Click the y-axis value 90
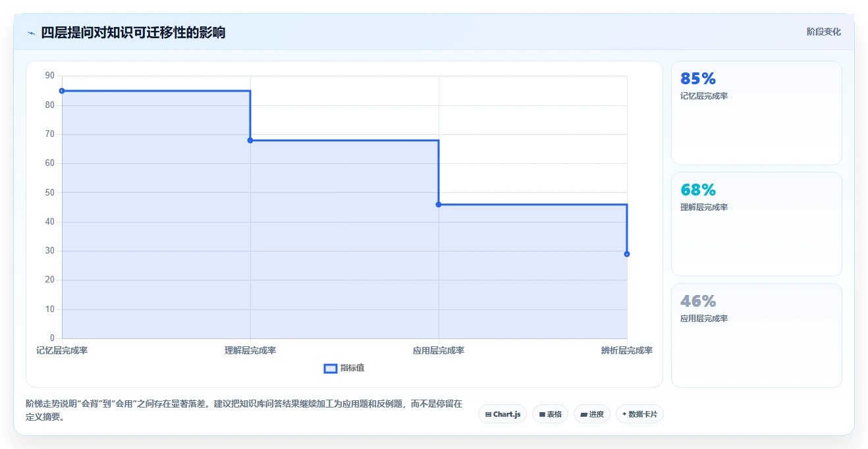868x449 pixels. 50,76
